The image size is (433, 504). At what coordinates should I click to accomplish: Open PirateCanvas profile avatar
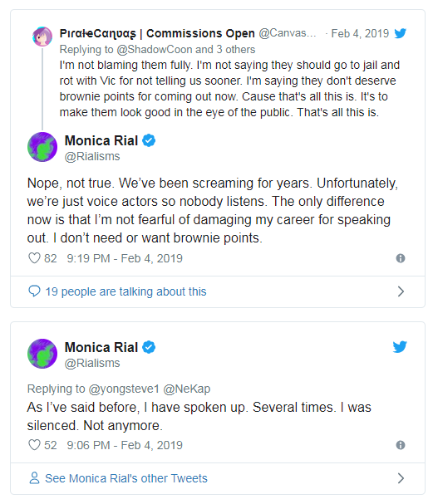[x=42, y=37]
